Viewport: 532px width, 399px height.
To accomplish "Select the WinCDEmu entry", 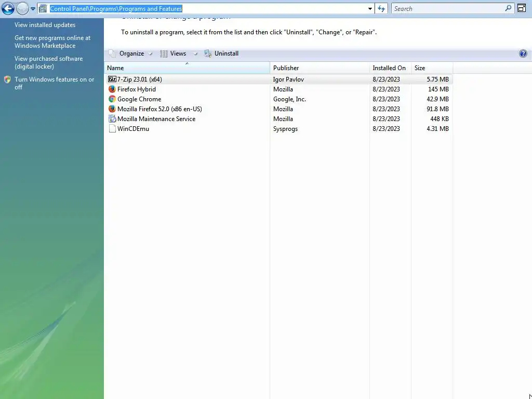I will 278,129.
